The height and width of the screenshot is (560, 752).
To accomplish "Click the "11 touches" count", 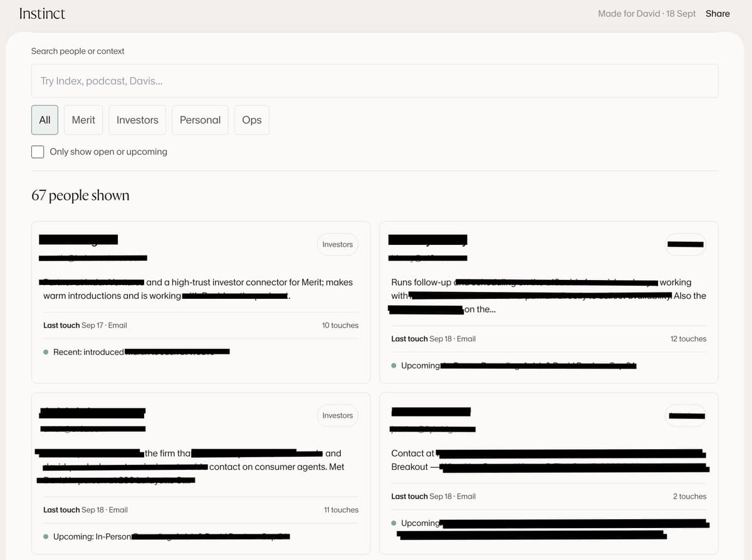I will click(341, 510).
